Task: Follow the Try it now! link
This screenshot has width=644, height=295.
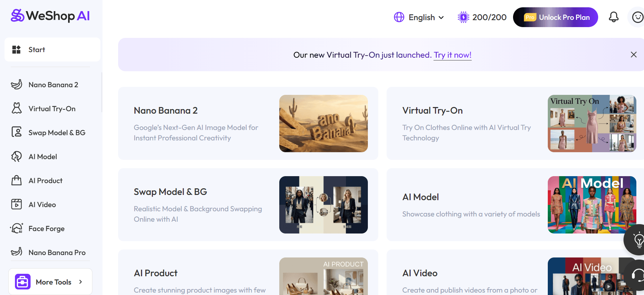Action: coord(452,55)
